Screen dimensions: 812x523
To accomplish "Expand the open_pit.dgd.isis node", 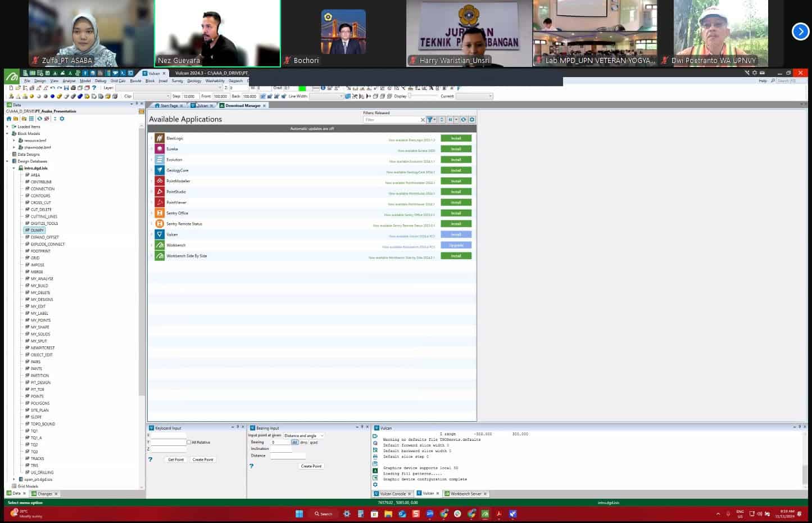I will click(14, 480).
